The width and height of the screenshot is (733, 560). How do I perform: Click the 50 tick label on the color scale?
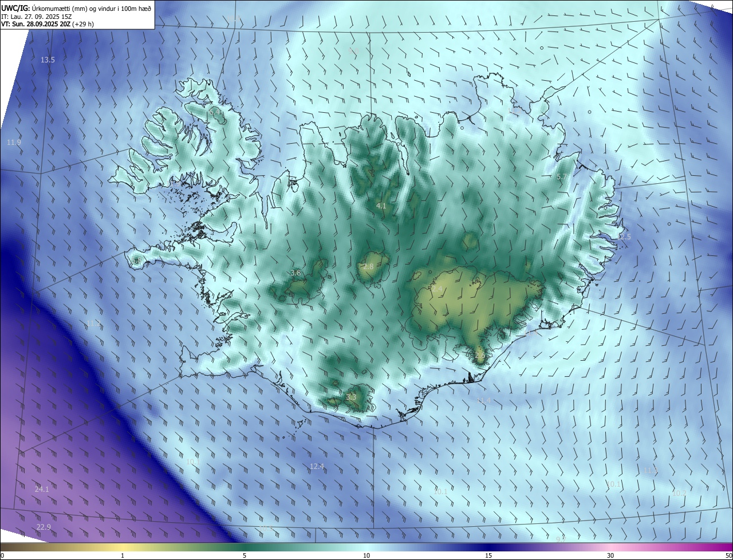pyautogui.click(x=728, y=555)
